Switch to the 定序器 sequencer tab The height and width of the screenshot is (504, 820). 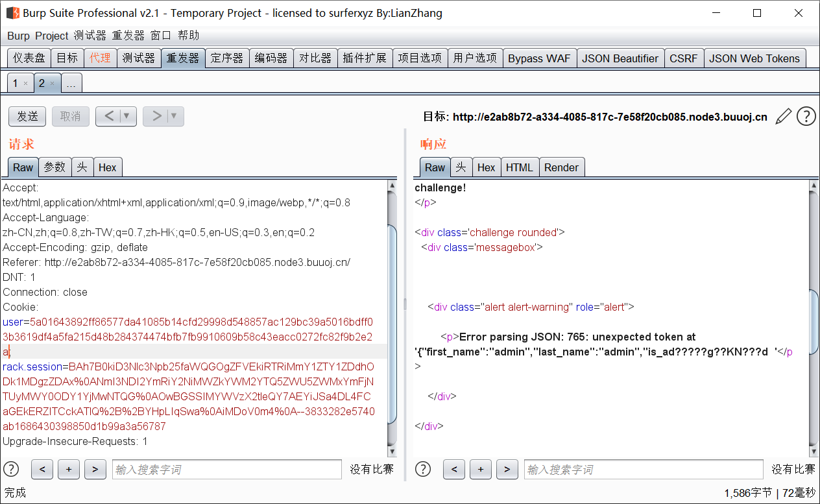tap(227, 58)
